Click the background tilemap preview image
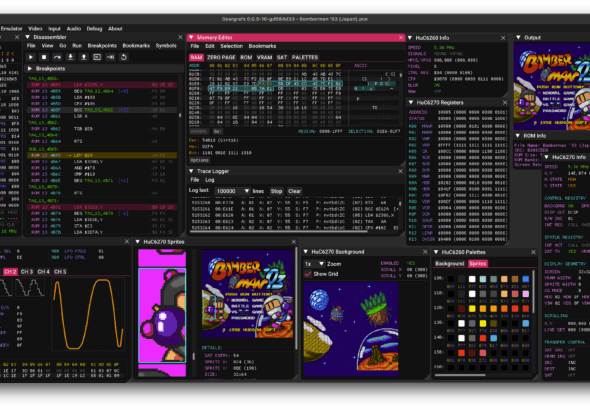The height and width of the screenshot is (410, 590). 351,329
